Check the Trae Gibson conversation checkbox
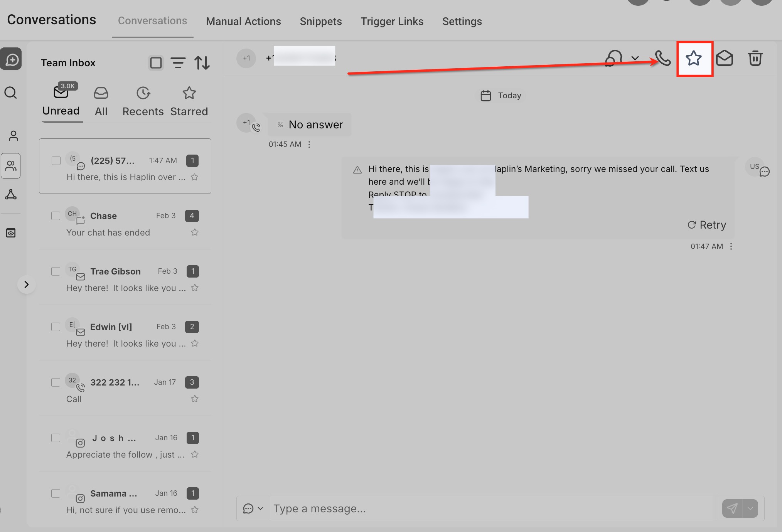Image resolution: width=782 pixels, height=532 pixels. click(x=56, y=271)
